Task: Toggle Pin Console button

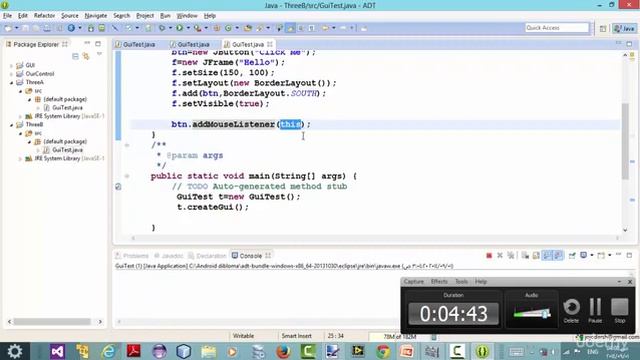Action: click(x=572, y=256)
